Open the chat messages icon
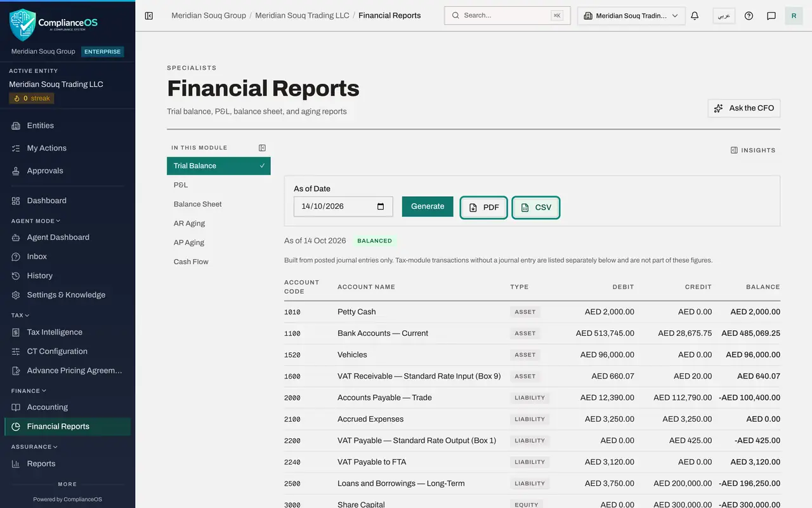 (x=771, y=16)
